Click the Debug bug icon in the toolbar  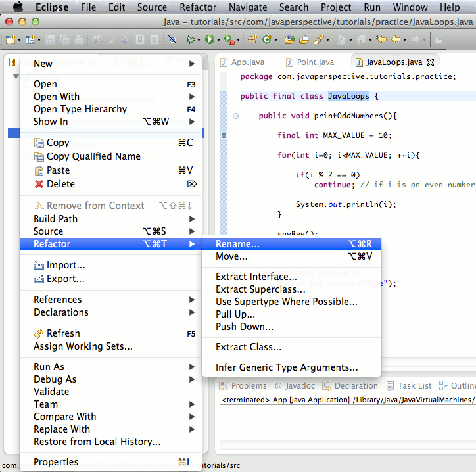(191, 40)
